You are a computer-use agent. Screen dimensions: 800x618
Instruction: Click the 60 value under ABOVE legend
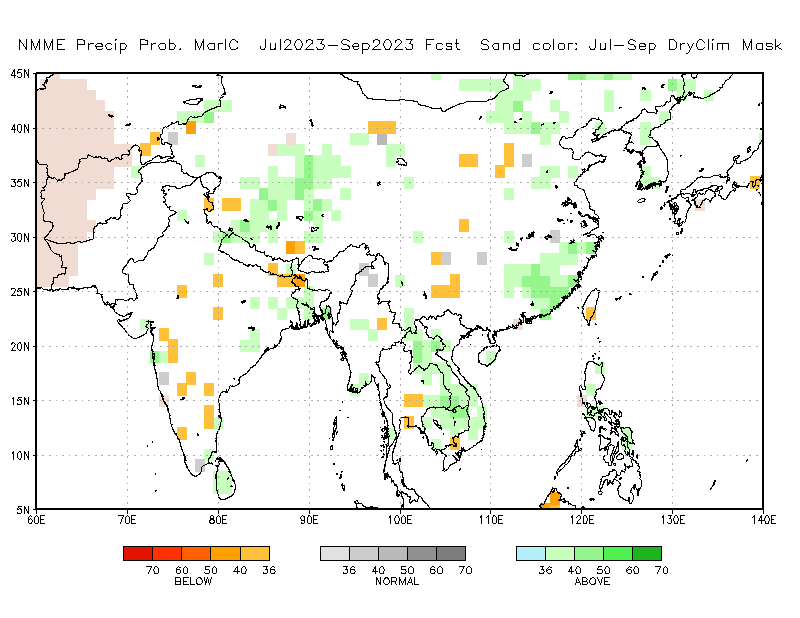coord(633,570)
